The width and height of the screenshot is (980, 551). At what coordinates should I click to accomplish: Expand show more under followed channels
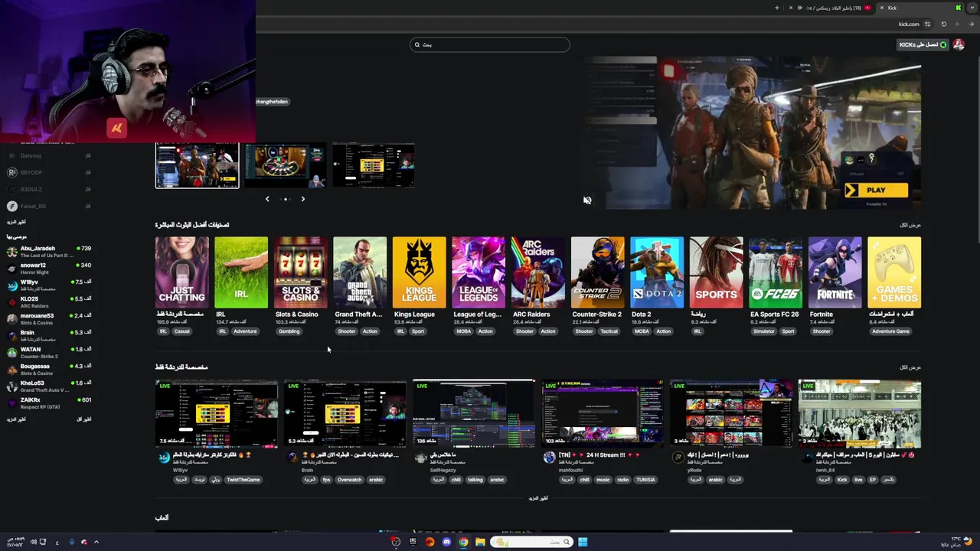16,222
